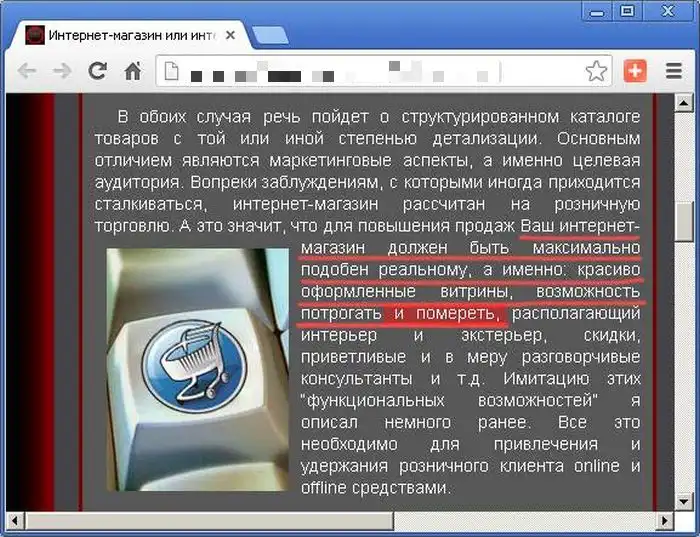Click the browser Back arrow button
The width and height of the screenshot is (700, 537).
click(27, 71)
